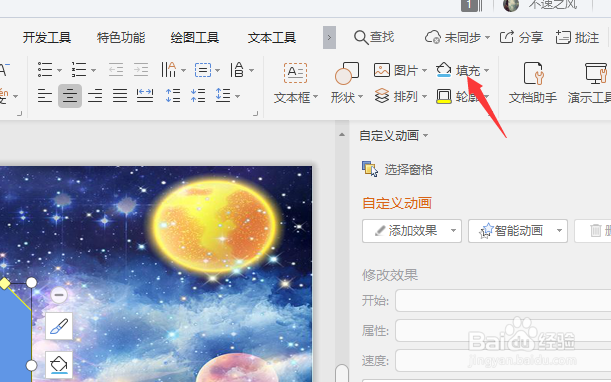Expand the numbered list style dropdown arrow
The width and height of the screenshot is (611, 382).
click(x=94, y=71)
